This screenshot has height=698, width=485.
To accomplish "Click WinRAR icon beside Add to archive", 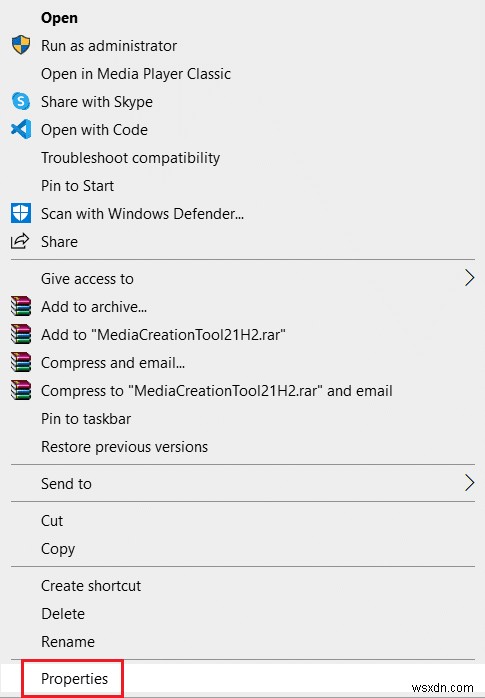I will [x=21, y=306].
